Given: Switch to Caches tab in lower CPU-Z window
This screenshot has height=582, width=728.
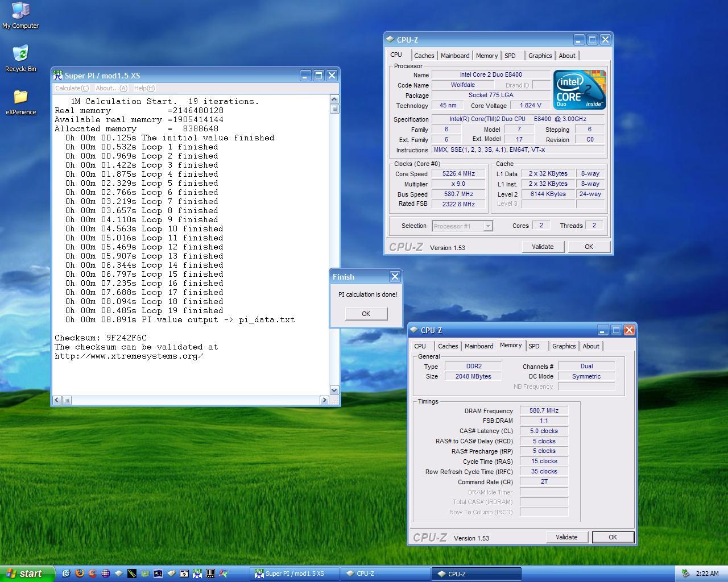Looking at the screenshot, I should tap(448, 346).
